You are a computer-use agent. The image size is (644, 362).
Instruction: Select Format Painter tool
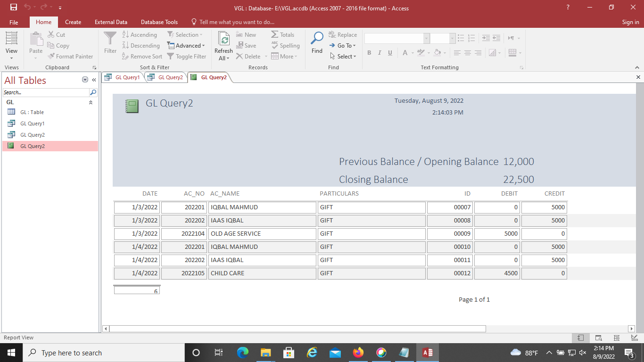tap(70, 57)
